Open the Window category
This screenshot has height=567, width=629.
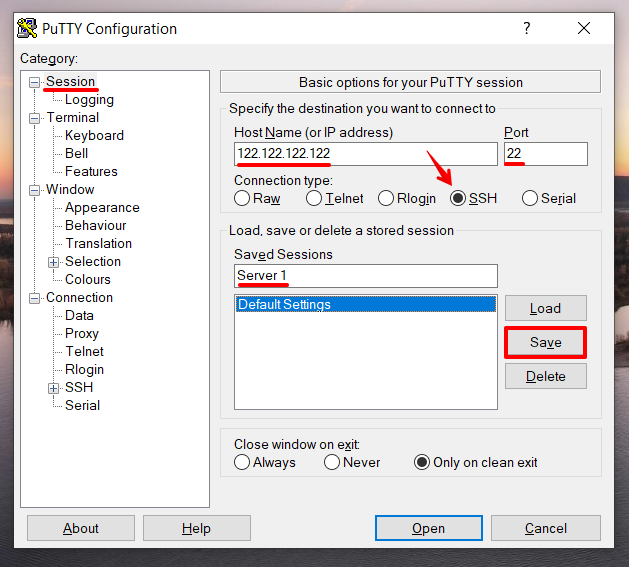coord(70,189)
